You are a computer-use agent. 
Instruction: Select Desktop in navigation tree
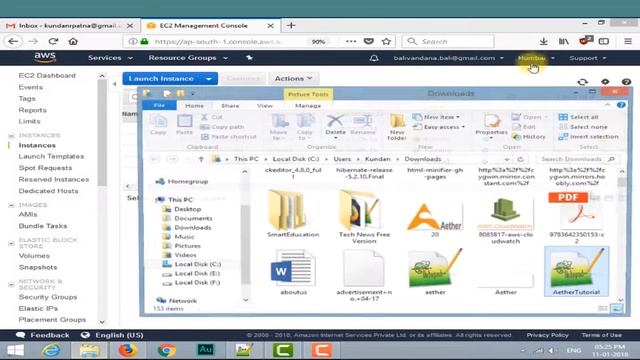pos(182,209)
